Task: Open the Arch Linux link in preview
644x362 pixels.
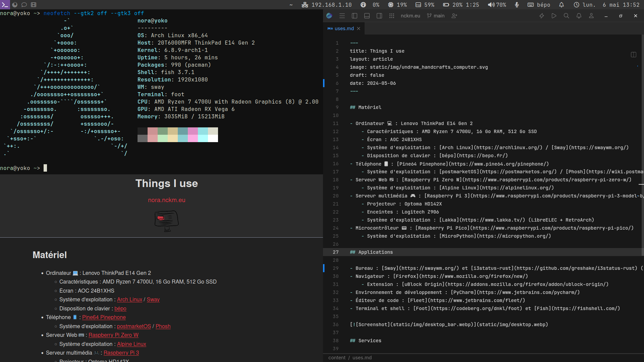Action: pos(129,300)
